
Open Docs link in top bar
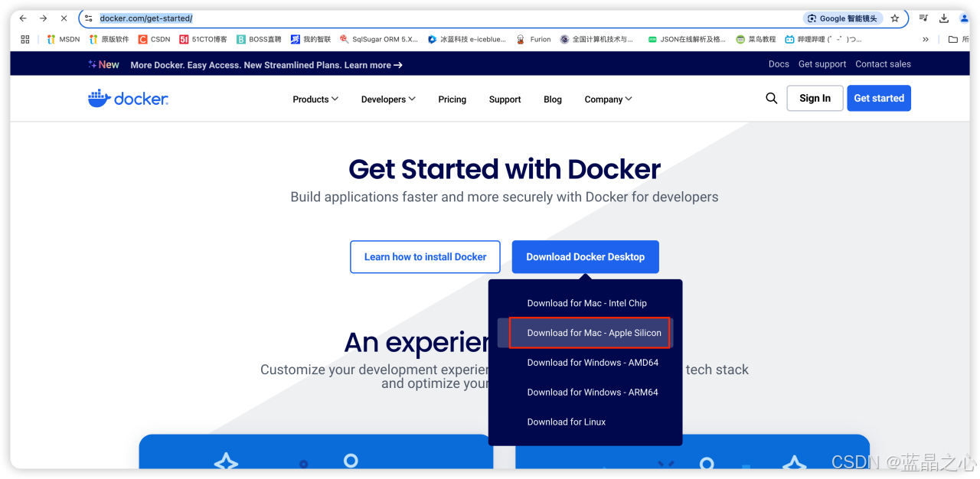point(779,64)
